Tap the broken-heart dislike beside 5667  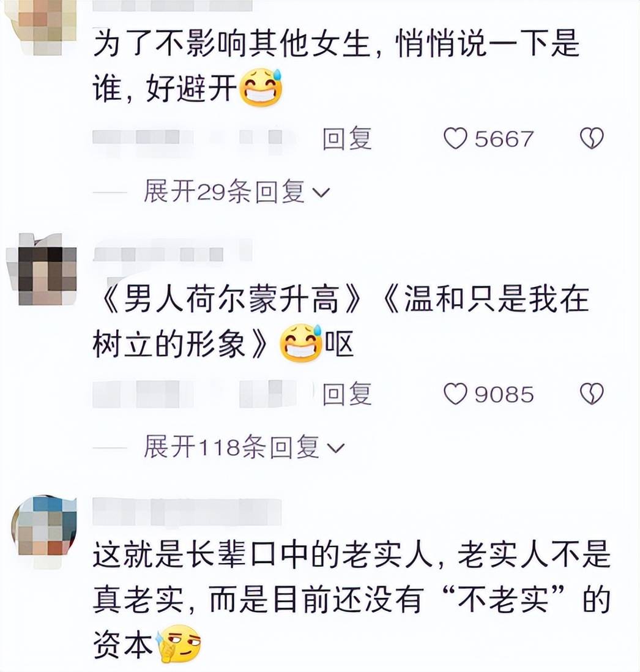pos(592,138)
